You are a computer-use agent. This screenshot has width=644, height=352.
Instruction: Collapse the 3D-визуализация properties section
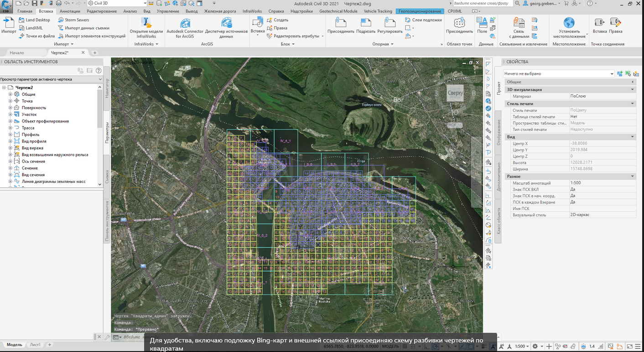pos(633,90)
